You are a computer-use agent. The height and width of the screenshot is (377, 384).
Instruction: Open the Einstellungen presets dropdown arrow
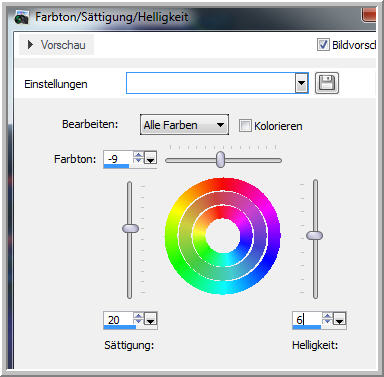tap(301, 83)
